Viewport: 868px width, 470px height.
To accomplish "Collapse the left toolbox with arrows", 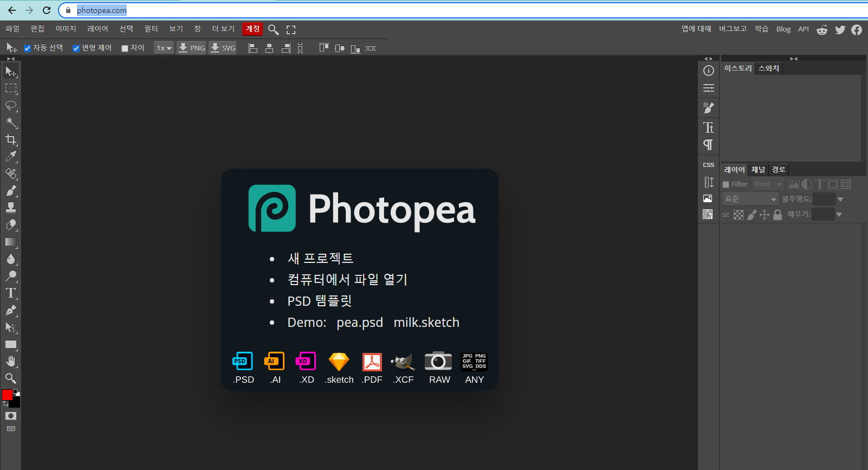I will point(11,59).
